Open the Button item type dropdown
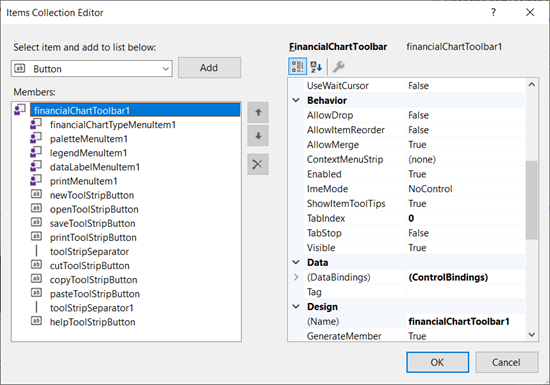This screenshot has width=550, height=385. point(92,69)
